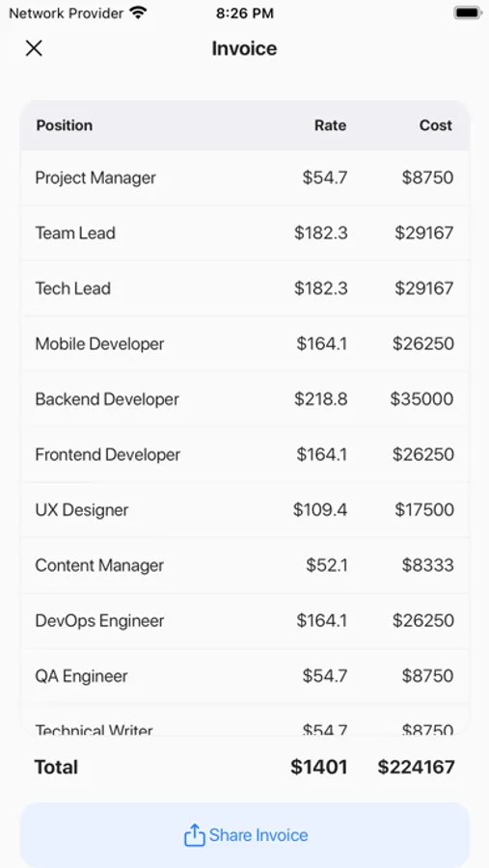489x868 pixels.
Task: Choose the DevOps Engineer row
Action: coord(245,620)
